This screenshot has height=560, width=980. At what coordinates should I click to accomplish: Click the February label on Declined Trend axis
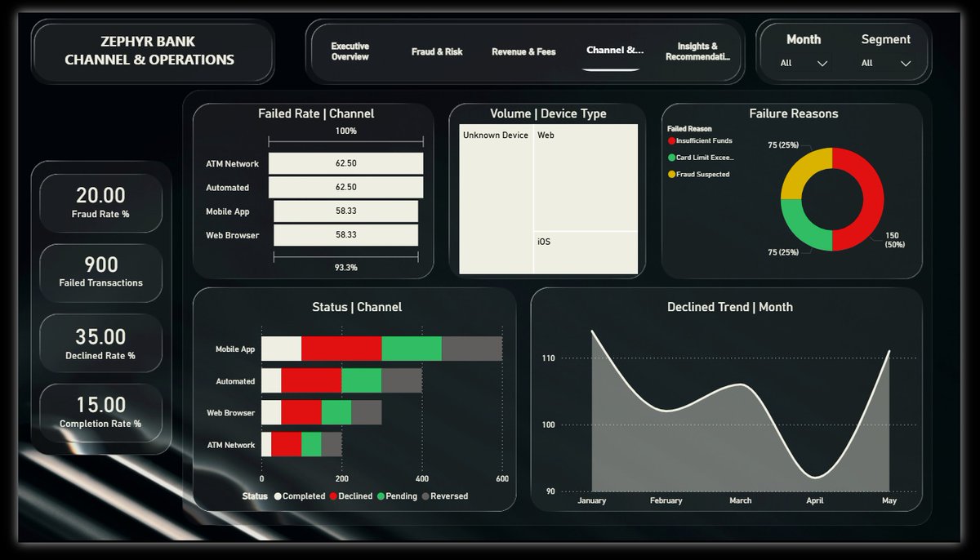coord(666,500)
